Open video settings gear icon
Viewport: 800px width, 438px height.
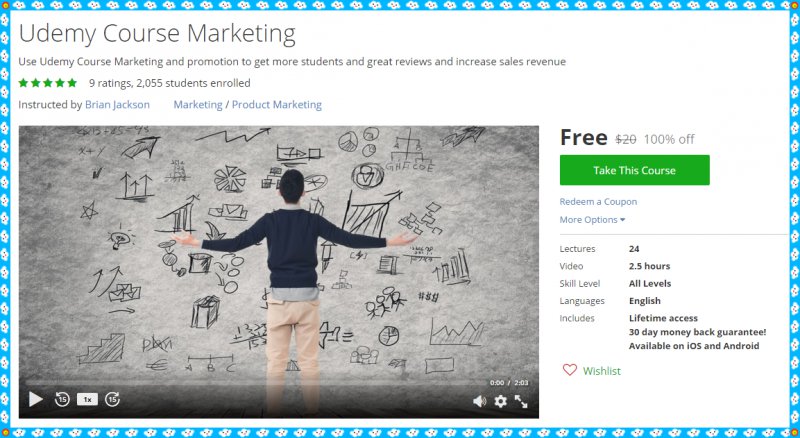tap(501, 401)
